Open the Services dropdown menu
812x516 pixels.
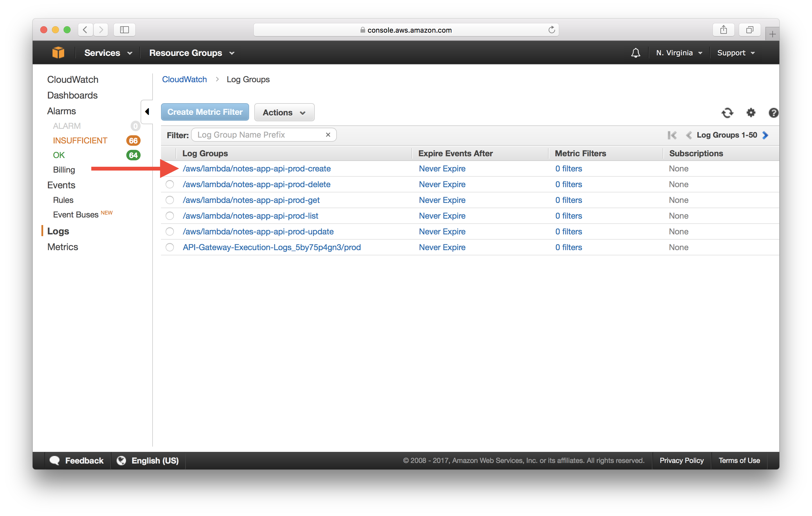108,53
